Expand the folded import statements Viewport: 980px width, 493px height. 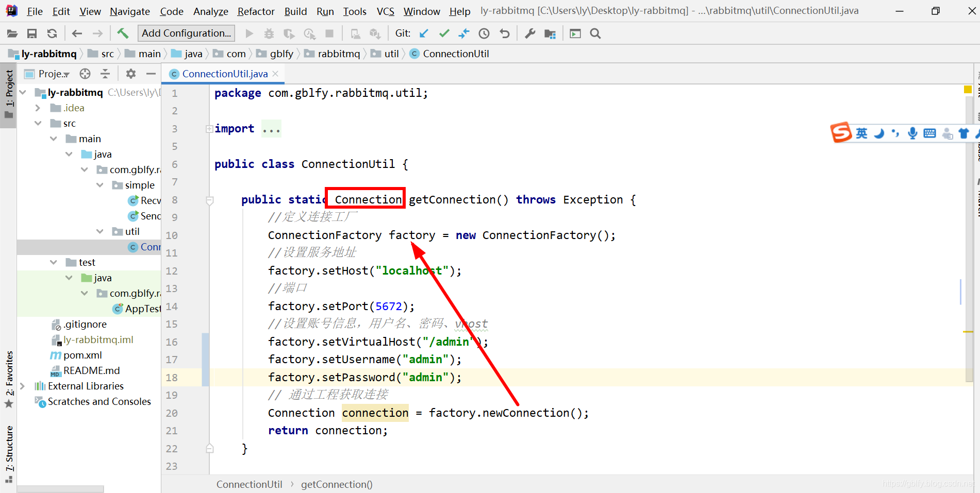pyautogui.click(x=209, y=129)
